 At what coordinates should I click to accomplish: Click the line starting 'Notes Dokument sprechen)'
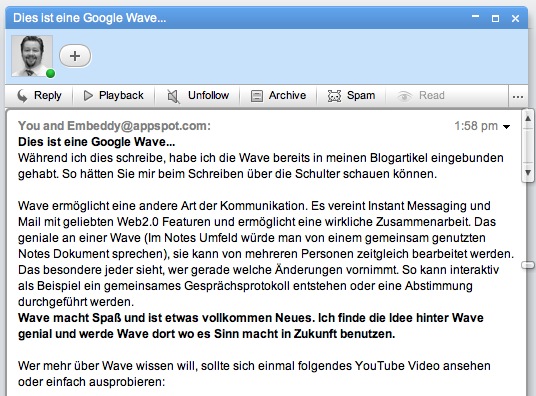pos(266,254)
